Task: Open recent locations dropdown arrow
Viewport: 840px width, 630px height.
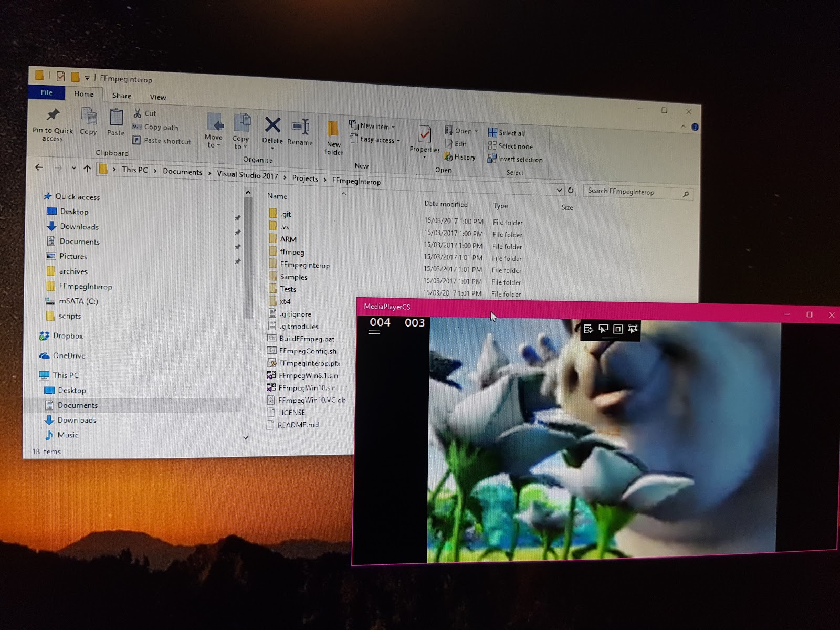Action: 74,169
